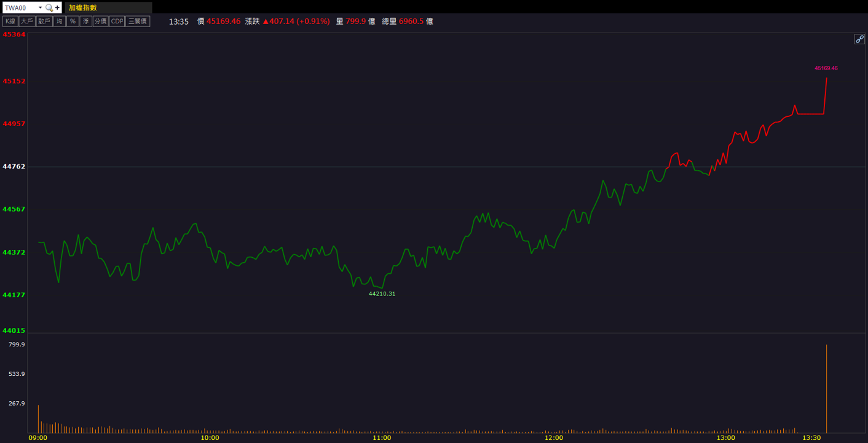This screenshot has height=443, width=868.
Task: Click the low label 44210.31 on chart
Action: [x=382, y=293]
